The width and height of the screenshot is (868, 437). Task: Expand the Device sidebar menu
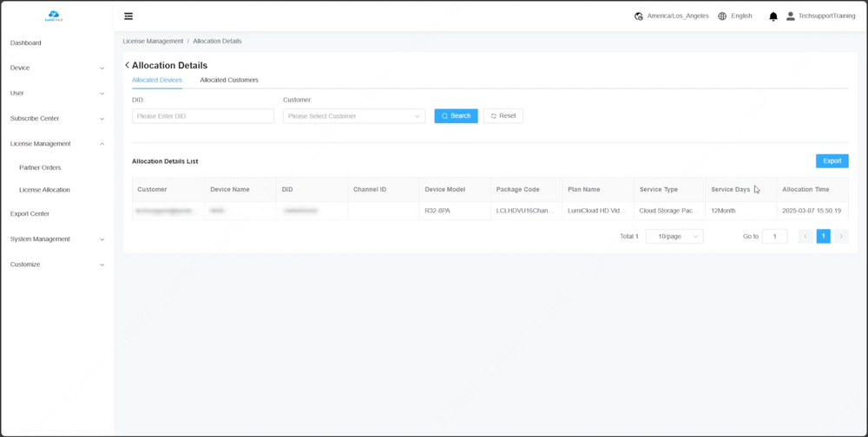[56, 68]
